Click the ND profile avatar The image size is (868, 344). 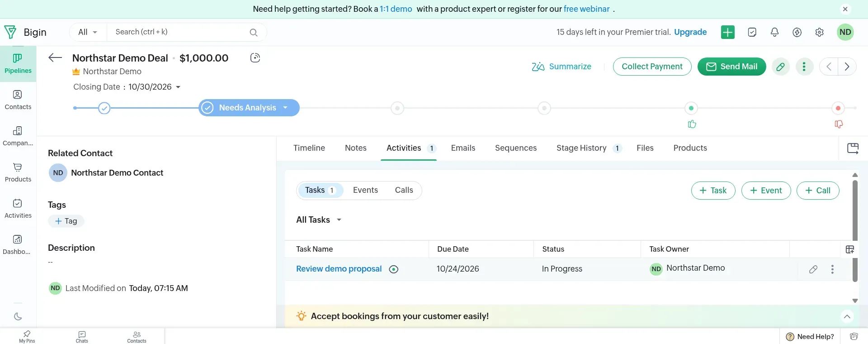tap(845, 32)
